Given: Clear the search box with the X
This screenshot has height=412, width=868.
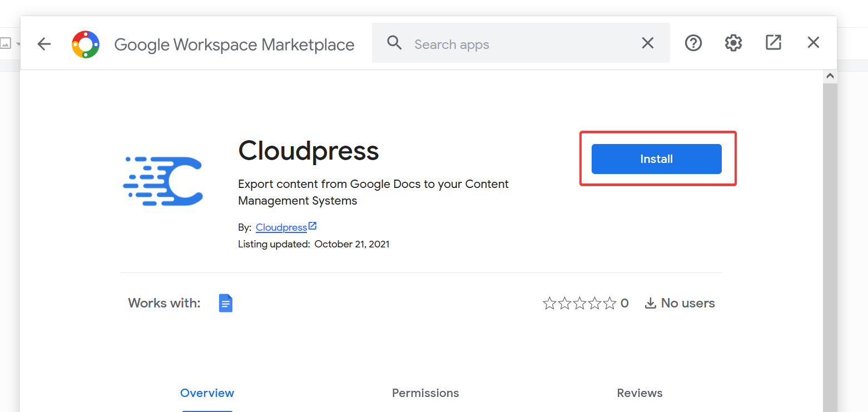Looking at the screenshot, I should pyautogui.click(x=648, y=43).
